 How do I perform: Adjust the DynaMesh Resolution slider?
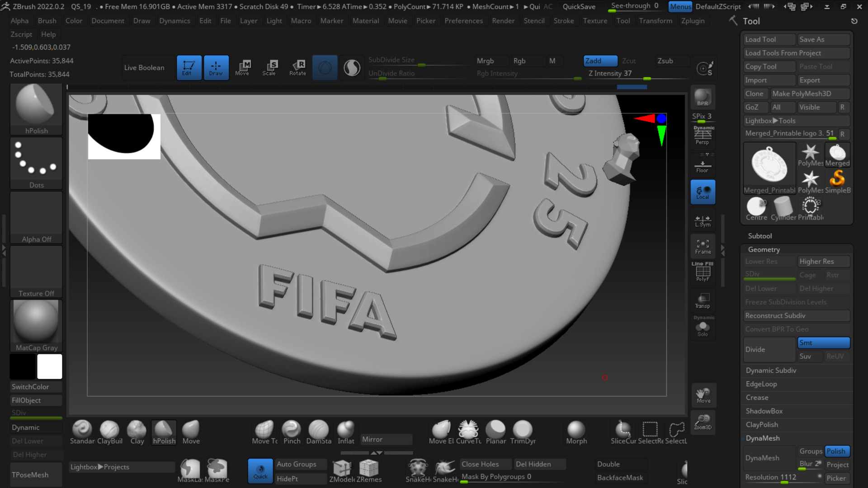tap(783, 478)
